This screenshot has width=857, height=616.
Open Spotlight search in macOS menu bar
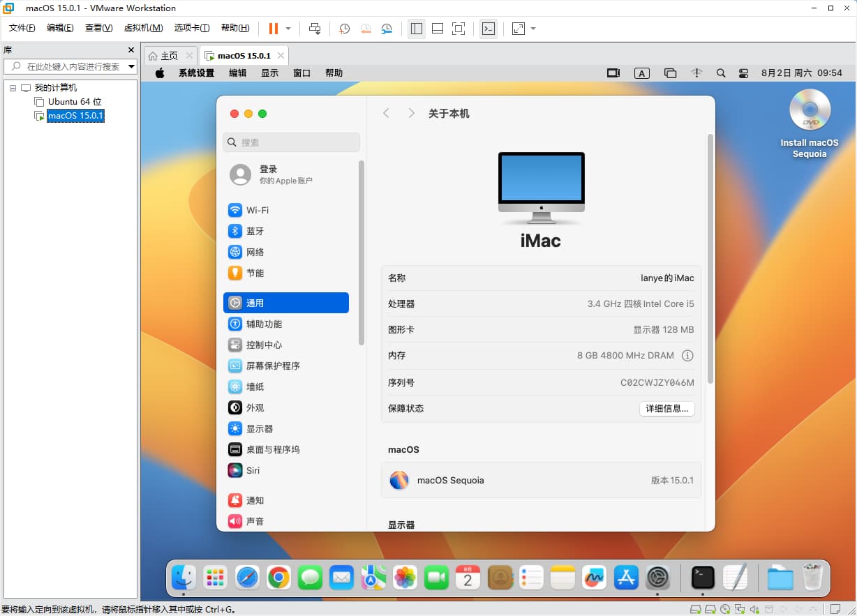tap(721, 73)
